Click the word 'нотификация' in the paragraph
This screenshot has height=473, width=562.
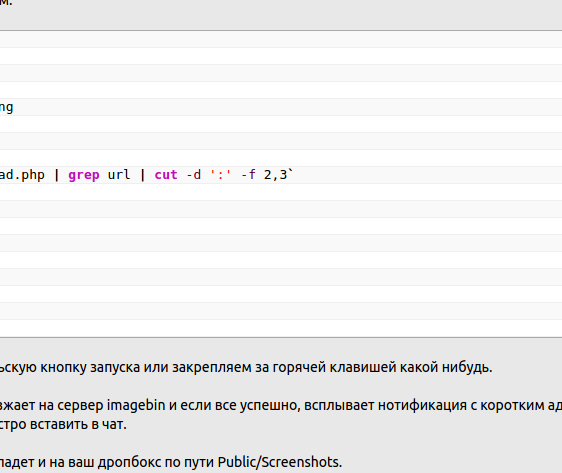point(422,406)
